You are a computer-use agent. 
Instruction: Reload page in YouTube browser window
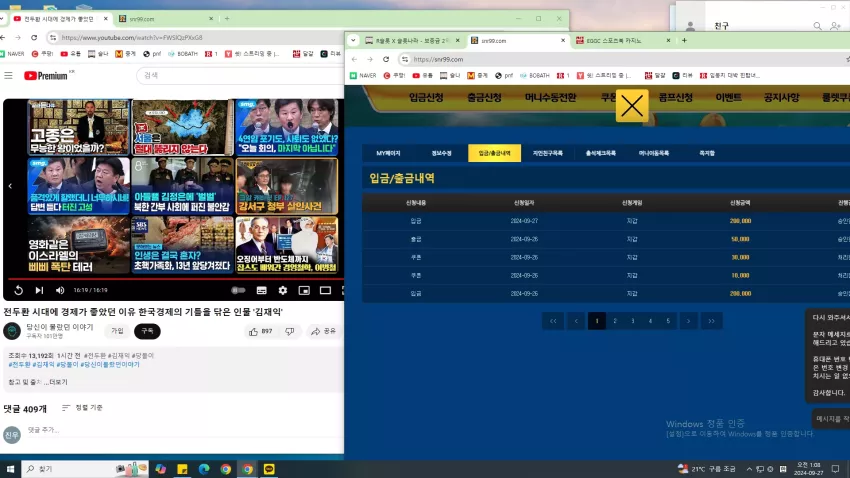pyautogui.click(x=34, y=37)
